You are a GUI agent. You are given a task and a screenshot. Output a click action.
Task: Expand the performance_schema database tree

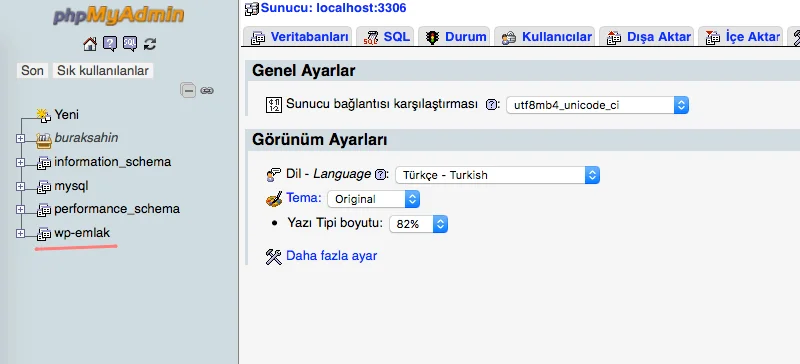pos(20,209)
